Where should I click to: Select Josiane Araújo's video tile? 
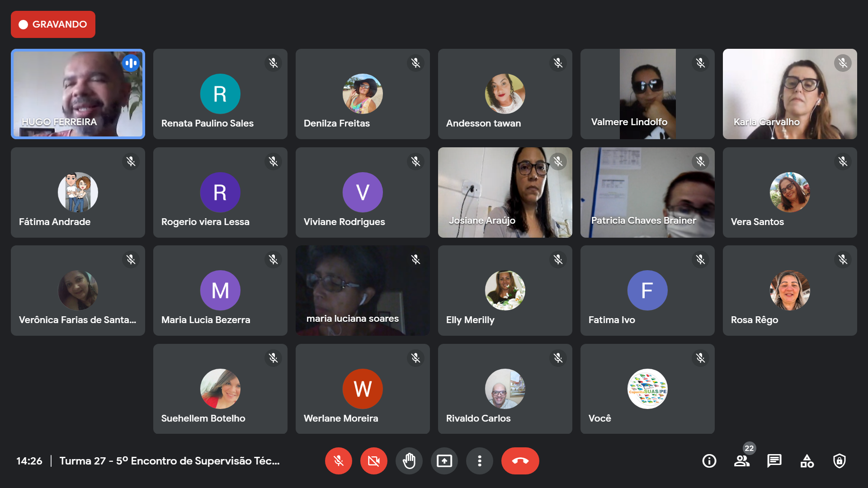pos(505,192)
